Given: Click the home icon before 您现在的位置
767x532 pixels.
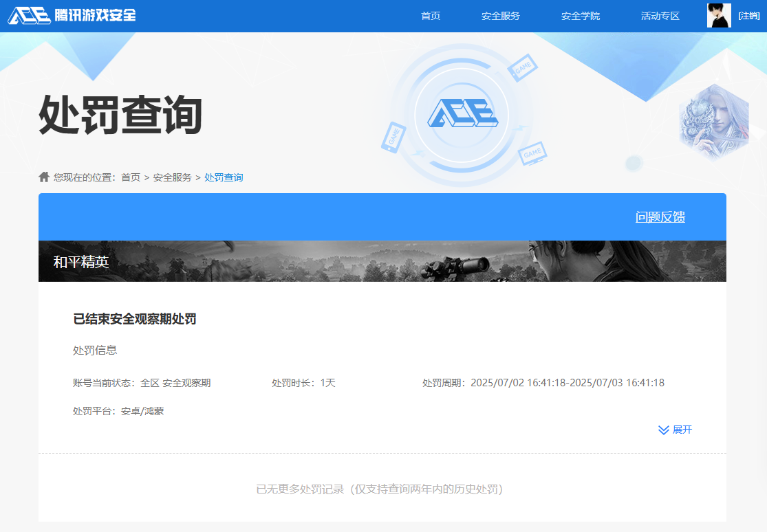Looking at the screenshot, I should point(43,177).
